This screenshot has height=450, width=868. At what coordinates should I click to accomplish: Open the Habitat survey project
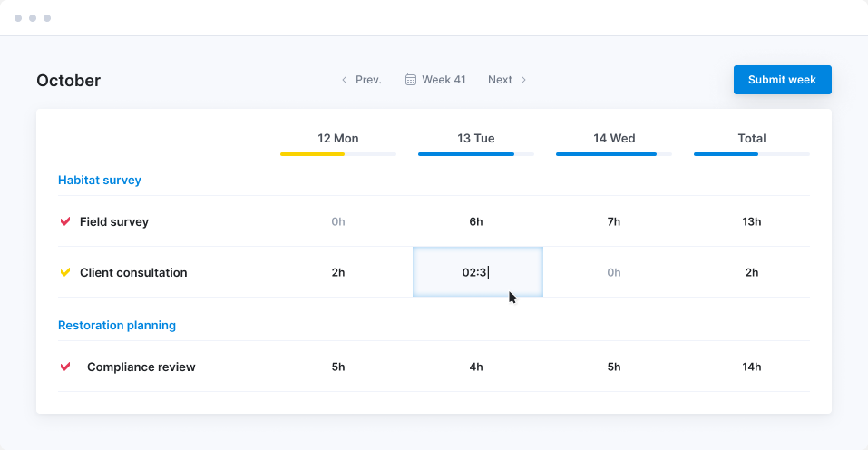point(100,180)
